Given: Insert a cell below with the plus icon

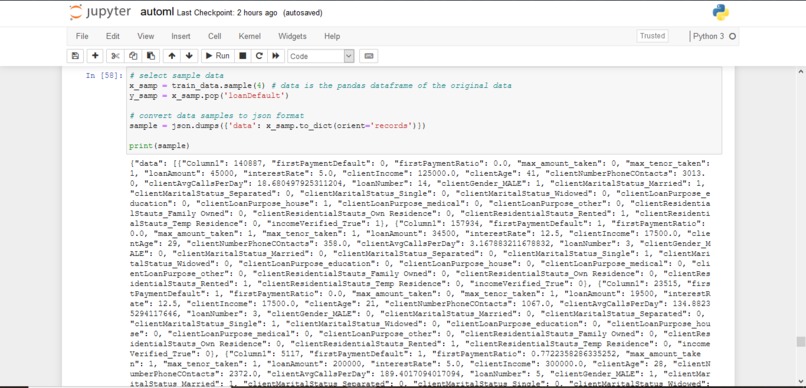Looking at the screenshot, I should click(95, 56).
